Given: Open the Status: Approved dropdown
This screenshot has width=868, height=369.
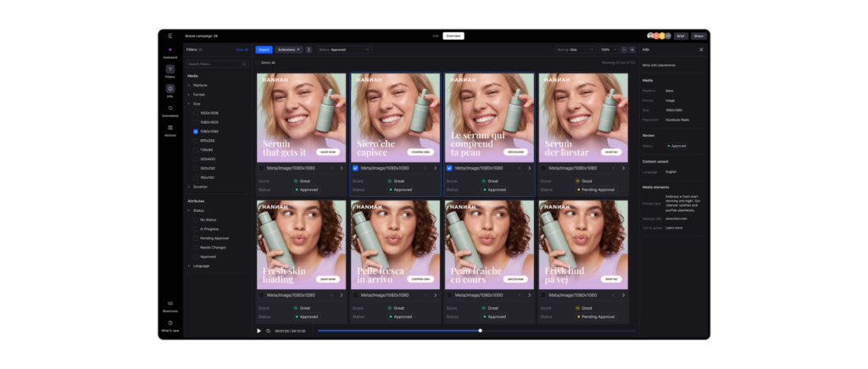Looking at the screenshot, I should coord(344,49).
